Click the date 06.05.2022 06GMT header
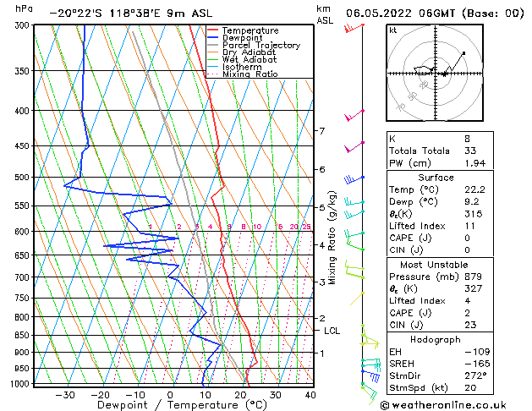 pos(434,14)
